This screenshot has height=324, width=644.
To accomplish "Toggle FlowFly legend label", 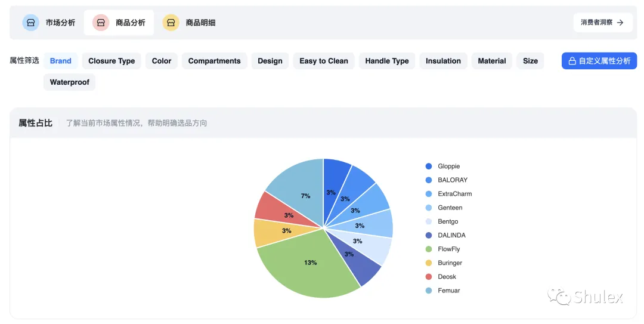I will click(x=449, y=249).
